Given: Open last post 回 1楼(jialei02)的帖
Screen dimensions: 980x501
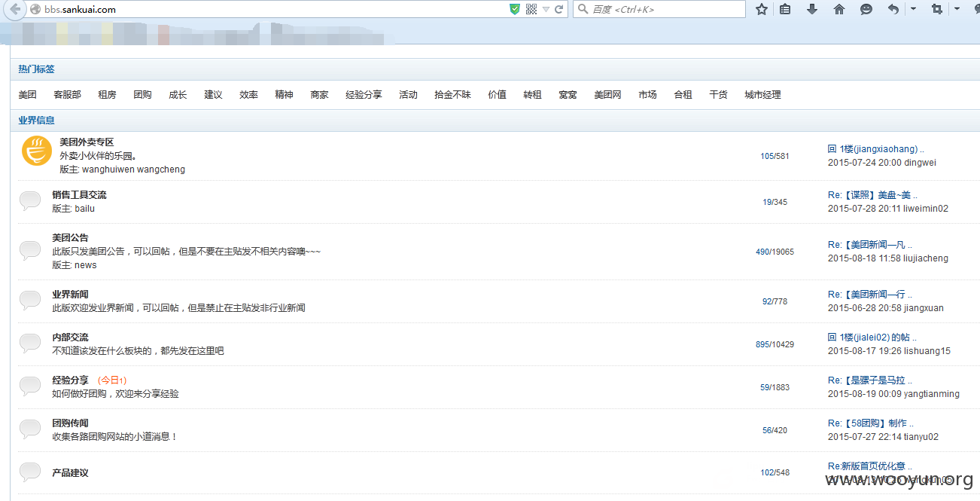Looking at the screenshot, I should (872, 338).
